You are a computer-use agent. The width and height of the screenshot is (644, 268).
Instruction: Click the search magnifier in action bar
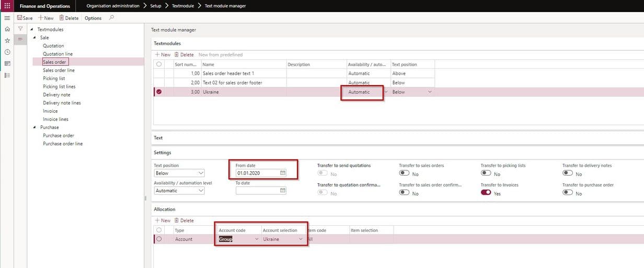click(111, 18)
